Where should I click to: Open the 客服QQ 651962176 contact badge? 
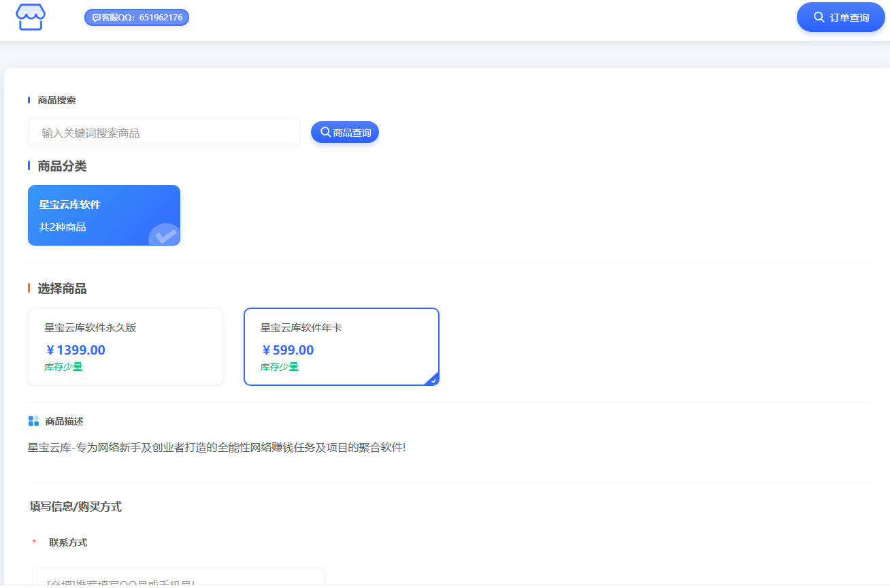[x=137, y=18]
